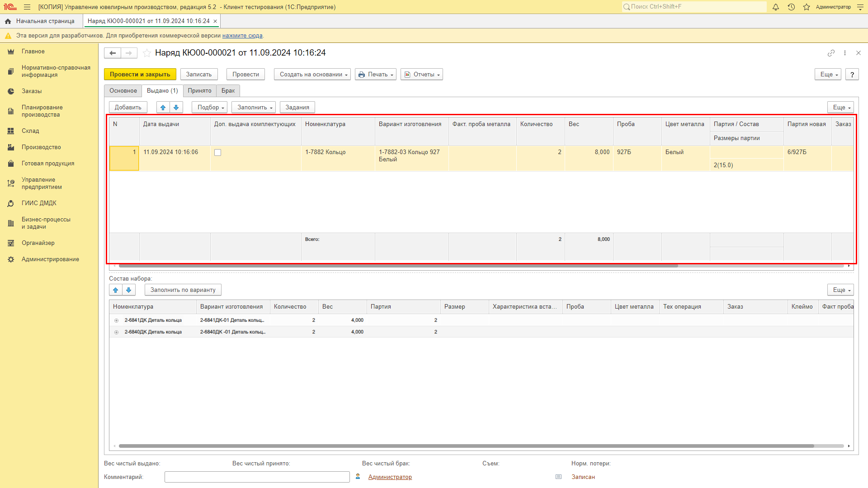Switch to Выдано (1) tab

162,91
